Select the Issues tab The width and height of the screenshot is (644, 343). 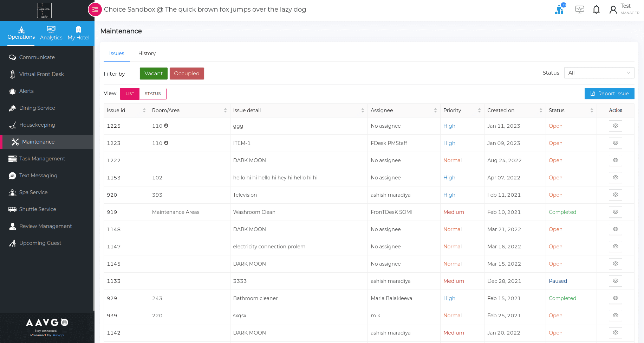117,53
